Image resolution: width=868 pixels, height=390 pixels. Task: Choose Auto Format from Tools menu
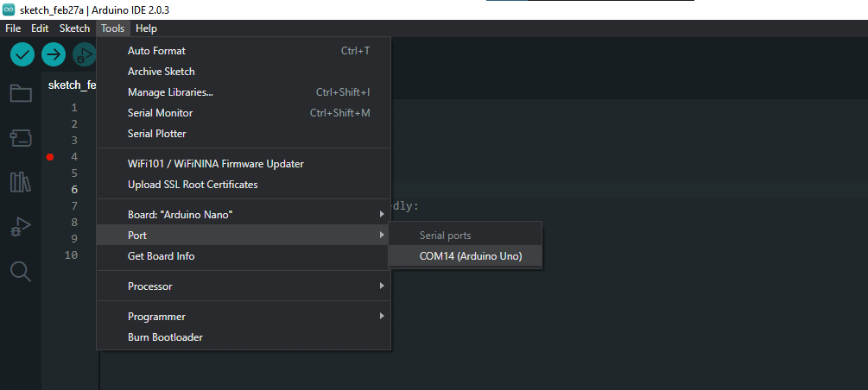click(x=244, y=51)
